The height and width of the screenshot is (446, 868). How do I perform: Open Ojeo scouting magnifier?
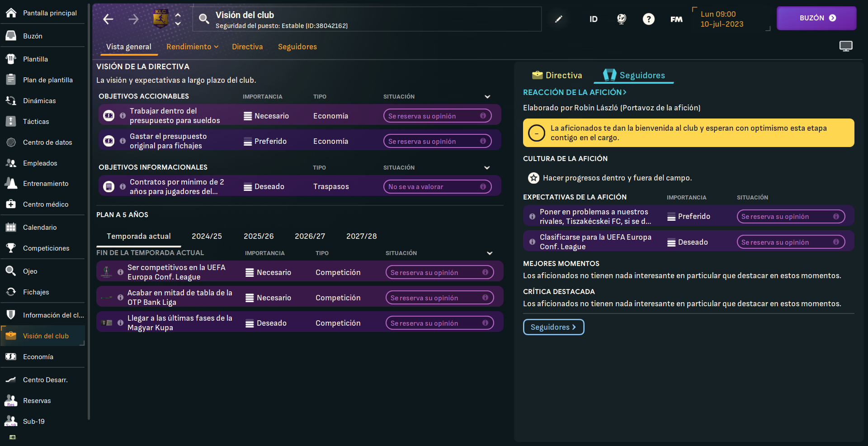point(11,271)
